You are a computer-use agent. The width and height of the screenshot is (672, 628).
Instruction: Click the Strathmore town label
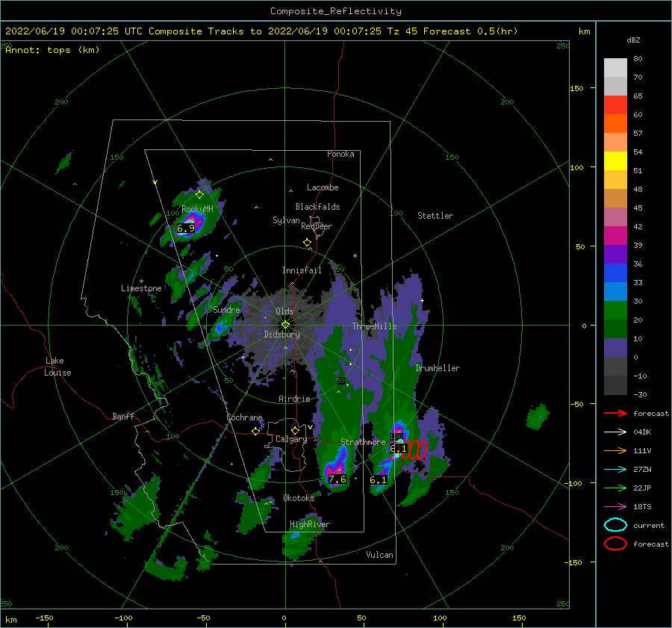[364, 442]
